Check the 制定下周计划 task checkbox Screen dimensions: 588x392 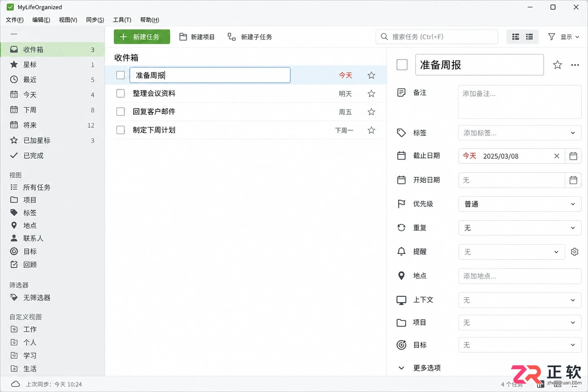(x=120, y=130)
